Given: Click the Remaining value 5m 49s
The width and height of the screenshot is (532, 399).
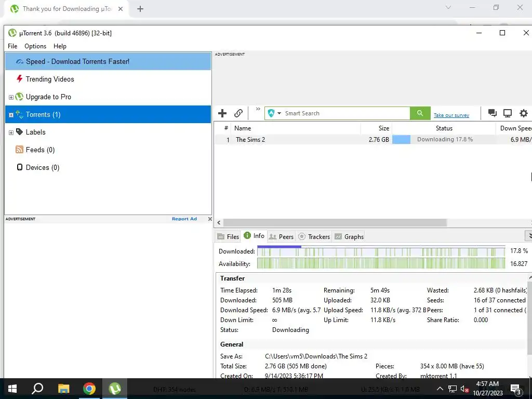Looking at the screenshot, I should coord(380,290).
